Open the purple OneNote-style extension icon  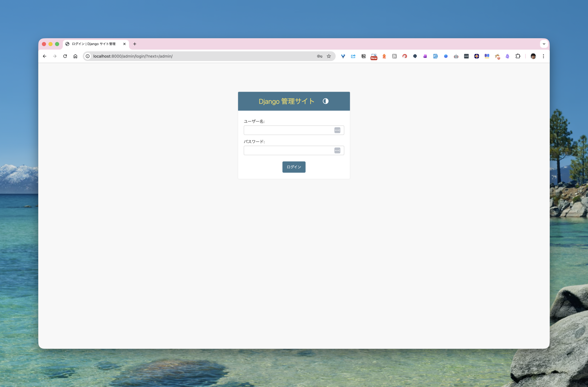(x=425, y=56)
